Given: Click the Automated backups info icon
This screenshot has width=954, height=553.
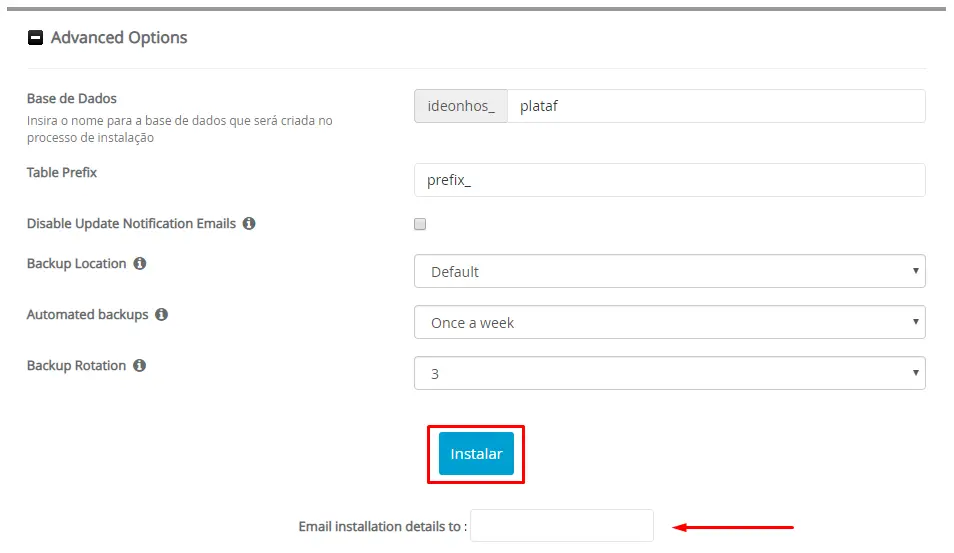Looking at the screenshot, I should pyautogui.click(x=162, y=315).
